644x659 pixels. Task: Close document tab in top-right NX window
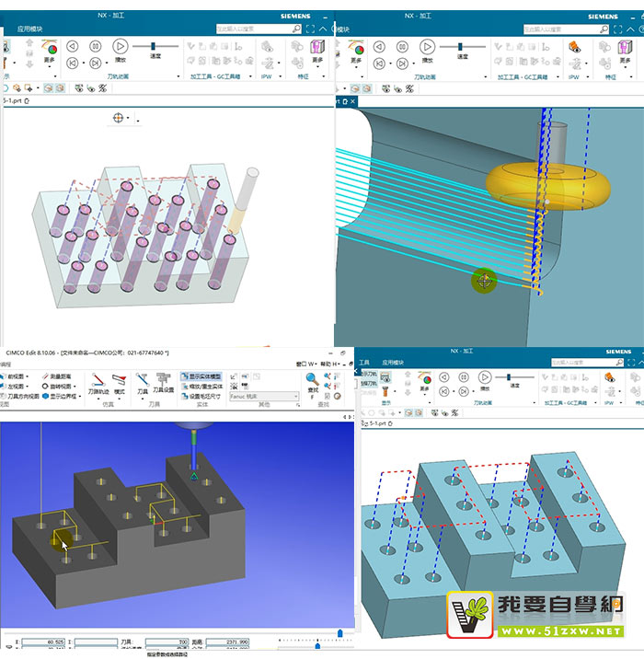353,101
